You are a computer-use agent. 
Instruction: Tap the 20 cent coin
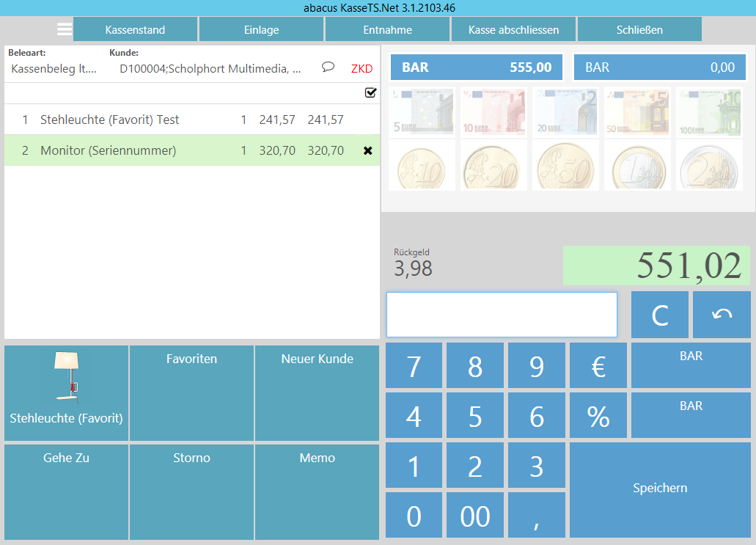pos(493,165)
